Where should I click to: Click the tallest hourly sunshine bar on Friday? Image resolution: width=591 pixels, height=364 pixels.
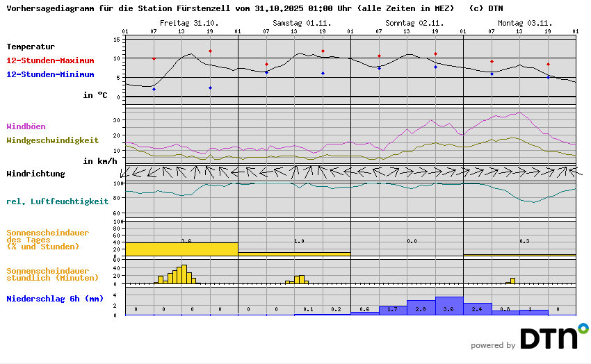(184, 274)
